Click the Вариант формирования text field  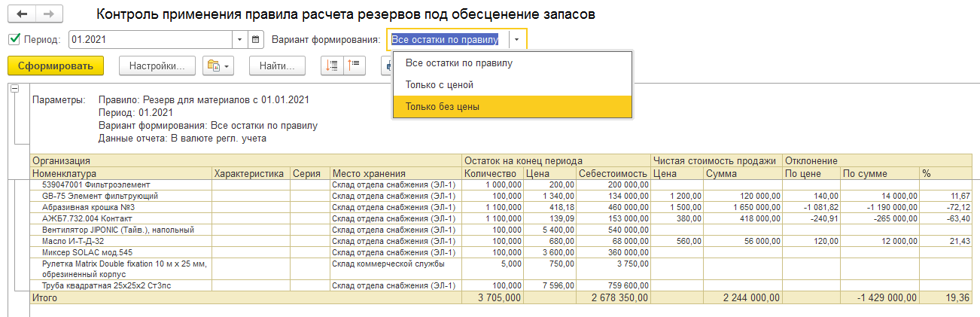tap(448, 39)
